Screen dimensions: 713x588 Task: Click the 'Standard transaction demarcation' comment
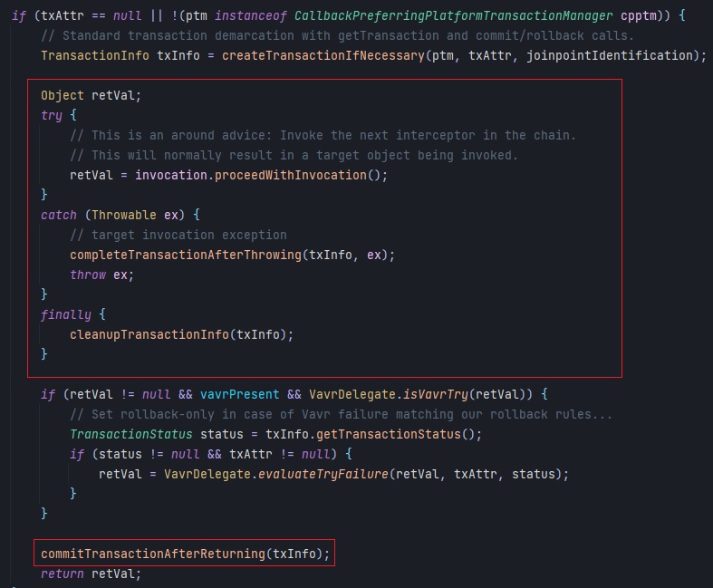pos(337,35)
